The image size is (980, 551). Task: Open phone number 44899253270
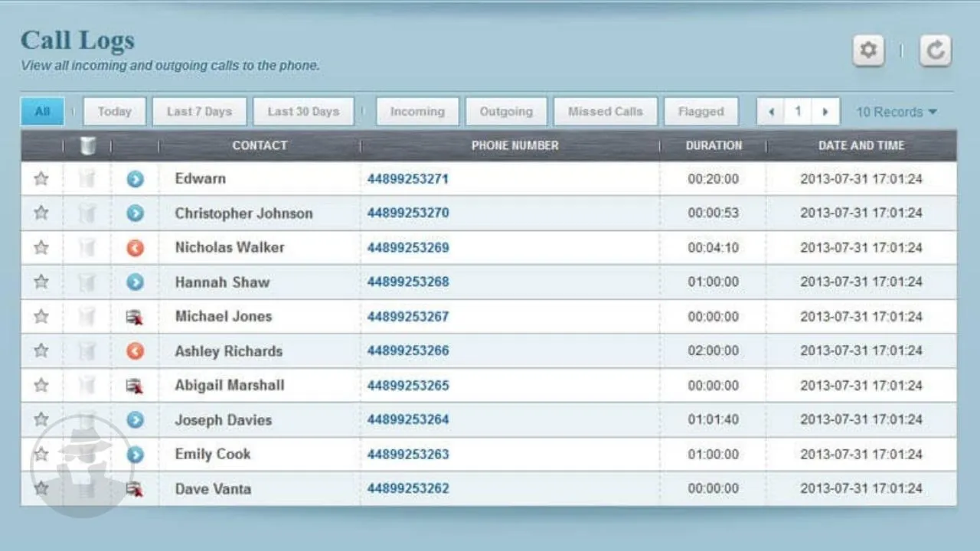408,213
